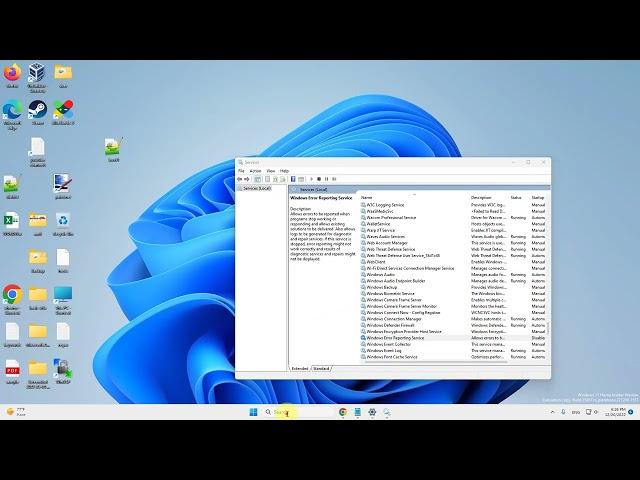Image resolution: width=640 pixels, height=480 pixels.
Task: Select Windows Font Cache Service row
Action: (453, 357)
